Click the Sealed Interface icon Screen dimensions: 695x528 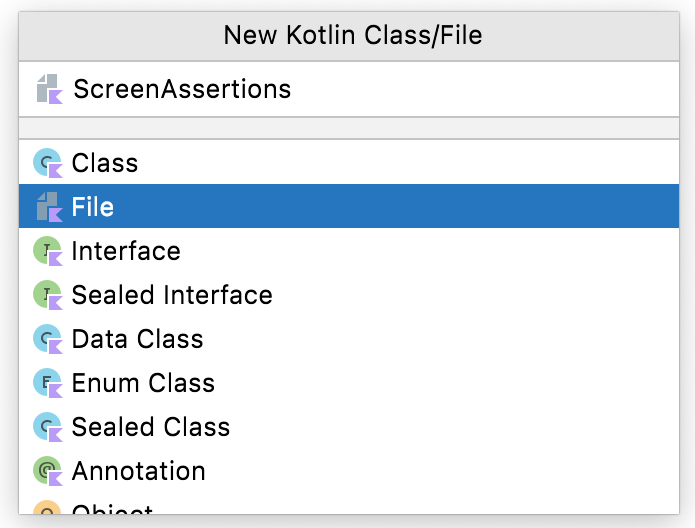click(47, 295)
